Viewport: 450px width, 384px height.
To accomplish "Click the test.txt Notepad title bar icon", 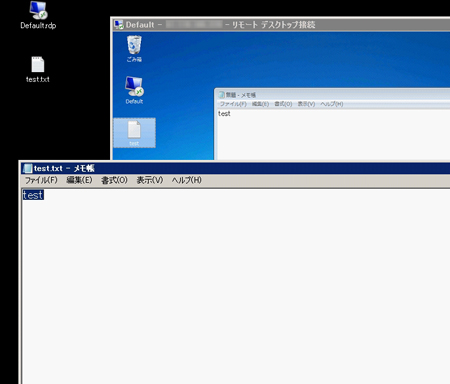I will [x=27, y=168].
